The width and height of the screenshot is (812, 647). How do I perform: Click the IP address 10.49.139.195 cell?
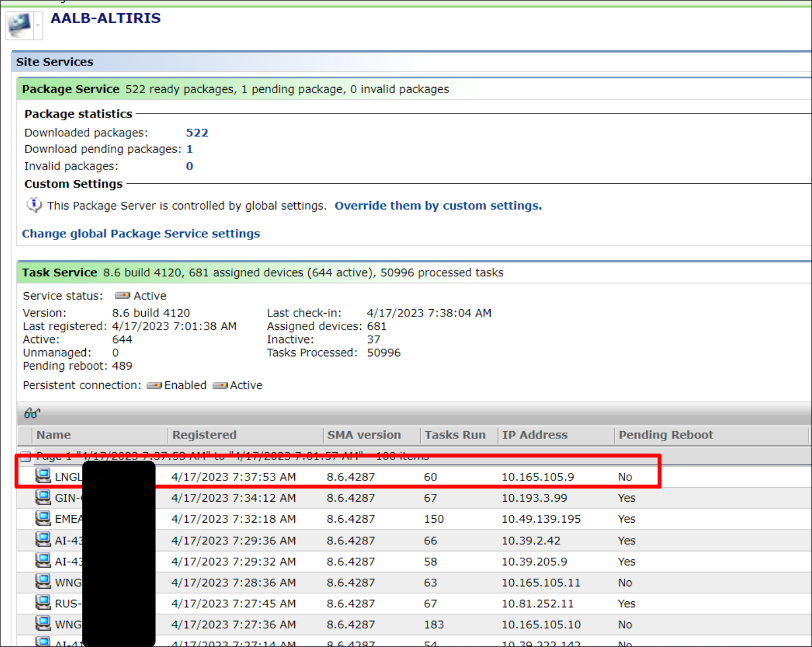(542, 519)
